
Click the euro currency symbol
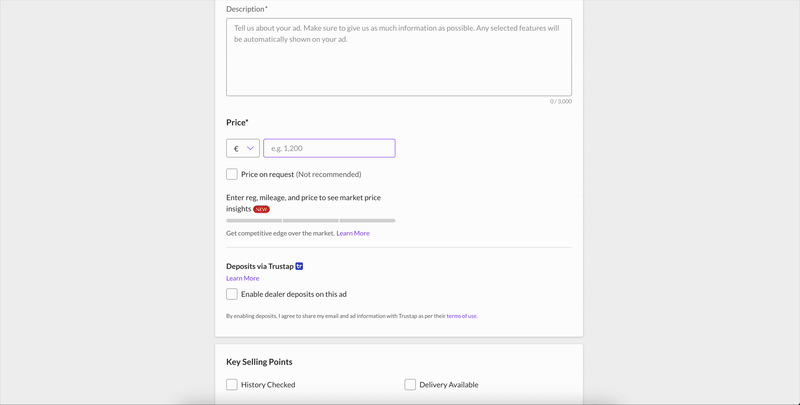click(x=236, y=148)
